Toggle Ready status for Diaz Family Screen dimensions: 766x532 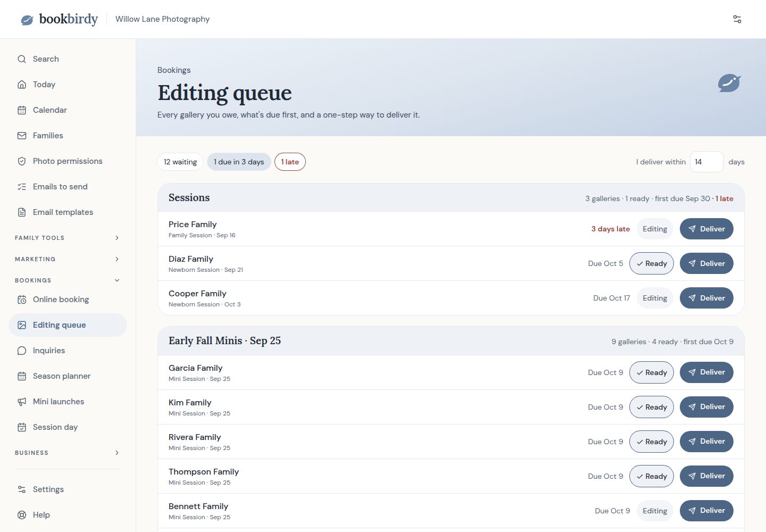[652, 263]
